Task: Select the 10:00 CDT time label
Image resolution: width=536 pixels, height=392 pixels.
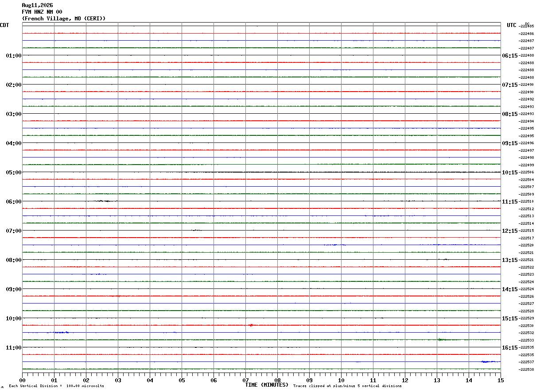Action: pos(13,318)
